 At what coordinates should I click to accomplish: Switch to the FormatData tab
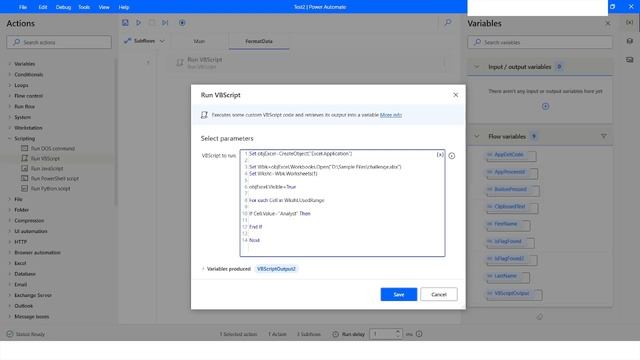[259, 41]
